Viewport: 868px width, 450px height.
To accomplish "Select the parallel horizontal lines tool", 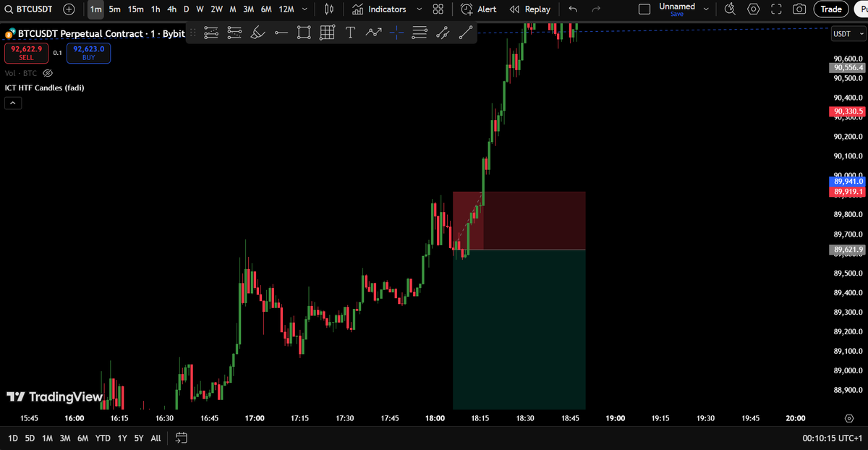I will pyautogui.click(x=420, y=33).
